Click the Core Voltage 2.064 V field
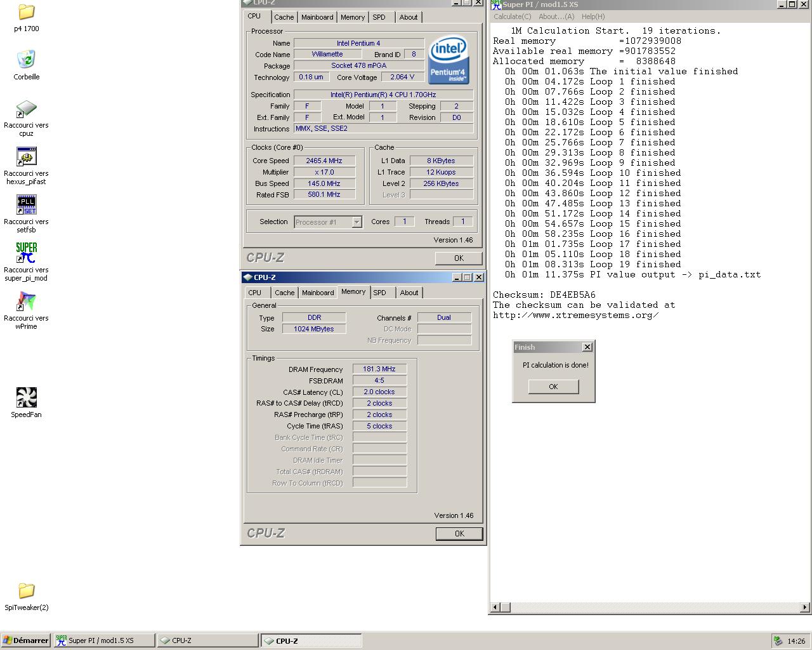 403,77
